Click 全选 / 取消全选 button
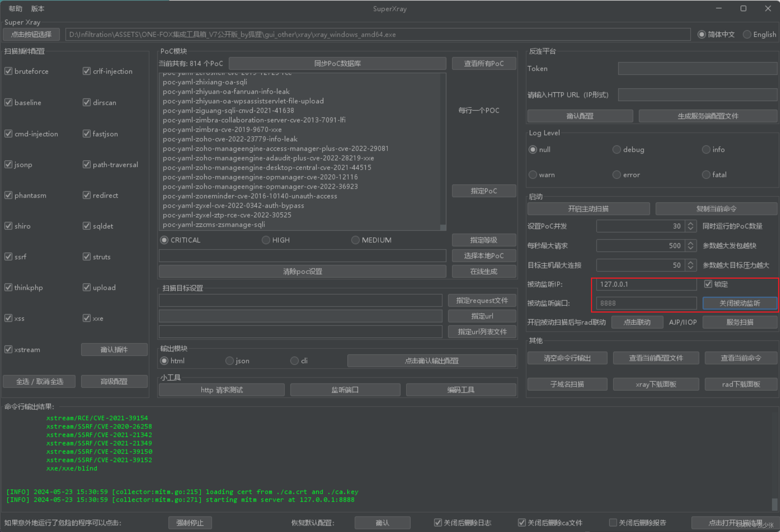Viewport: 780px width, 532px height. pos(40,381)
